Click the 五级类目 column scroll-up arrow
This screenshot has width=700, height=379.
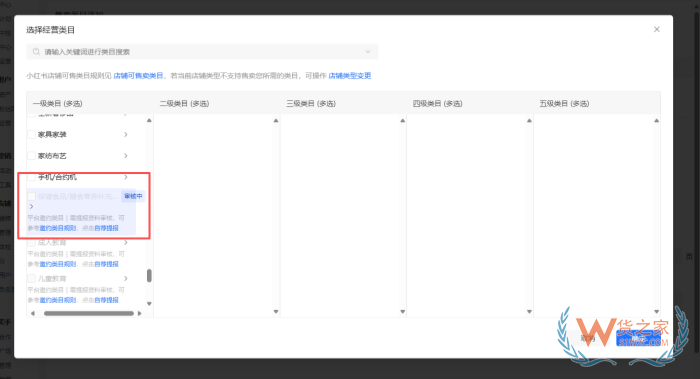click(656, 121)
